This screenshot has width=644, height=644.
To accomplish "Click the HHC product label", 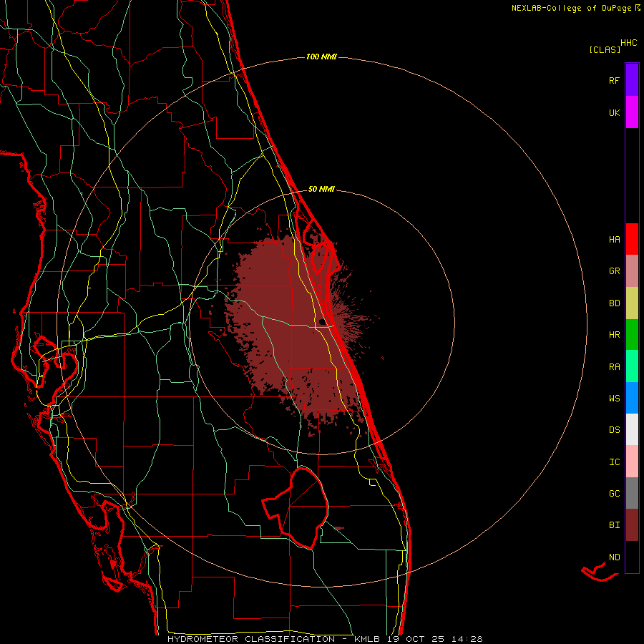I will tap(629, 43).
